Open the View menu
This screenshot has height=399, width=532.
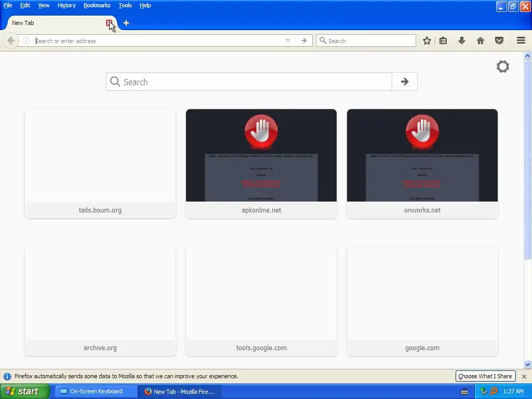click(x=44, y=5)
